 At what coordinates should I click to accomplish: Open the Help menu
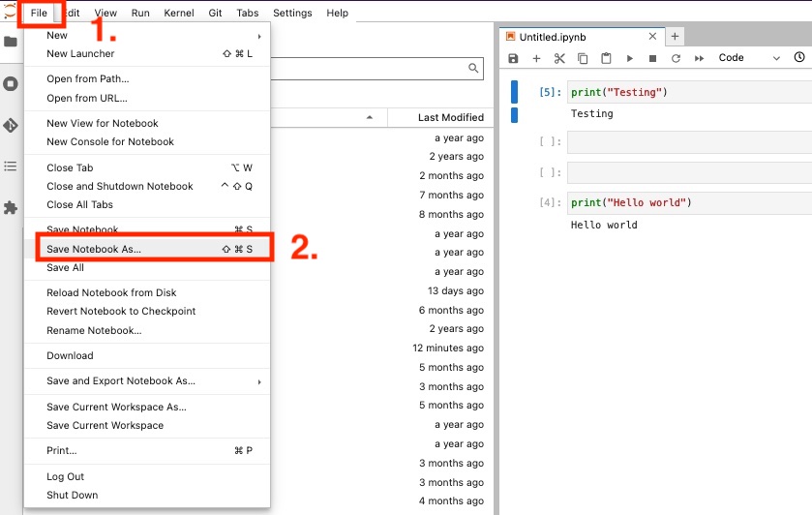click(x=337, y=13)
